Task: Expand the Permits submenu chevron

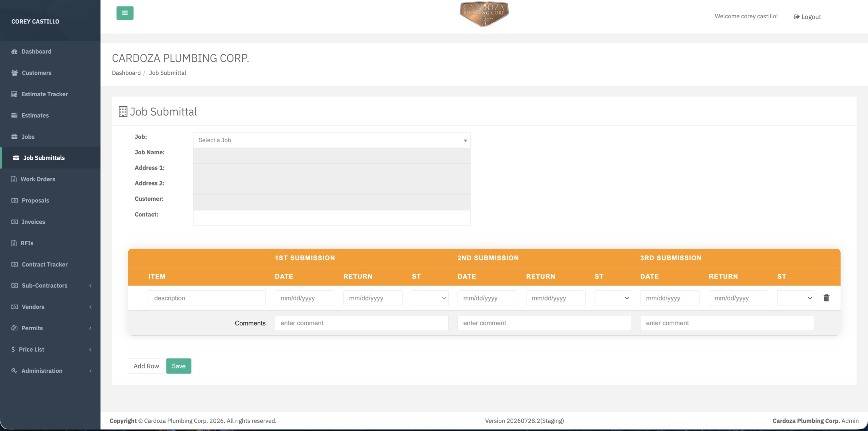Action: (x=91, y=329)
